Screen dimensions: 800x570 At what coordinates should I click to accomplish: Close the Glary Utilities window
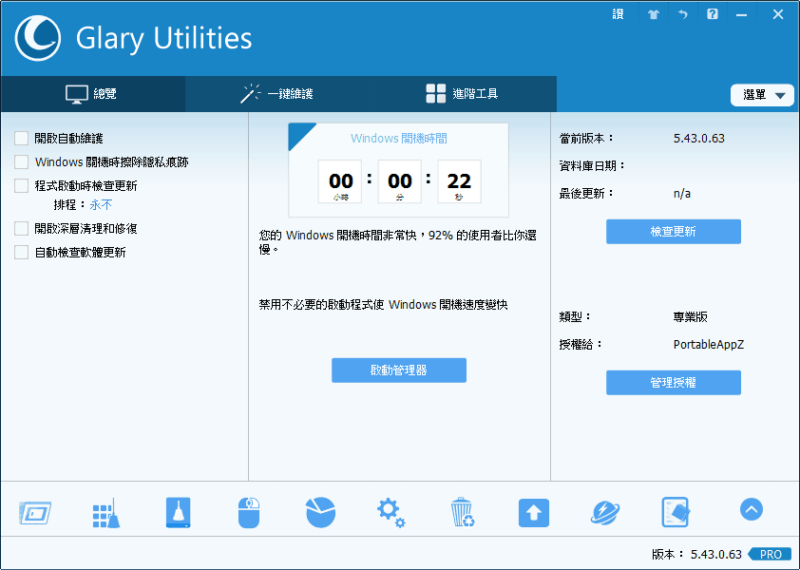tap(778, 14)
